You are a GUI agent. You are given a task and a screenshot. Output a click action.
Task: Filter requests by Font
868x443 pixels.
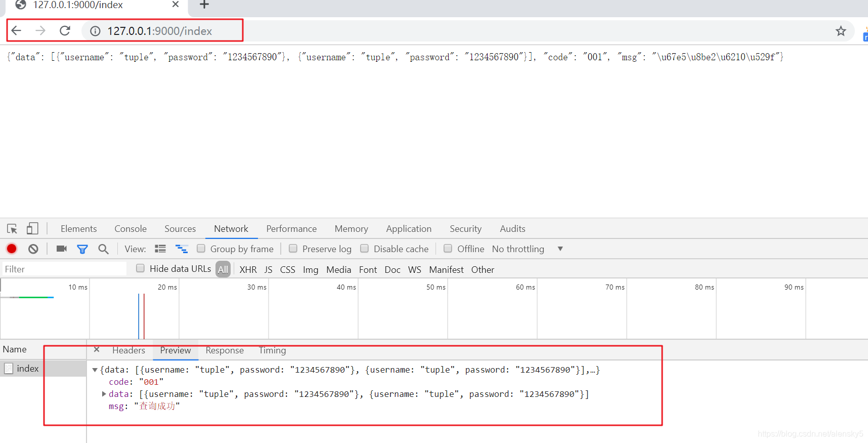pyautogui.click(x=368, y=270)
